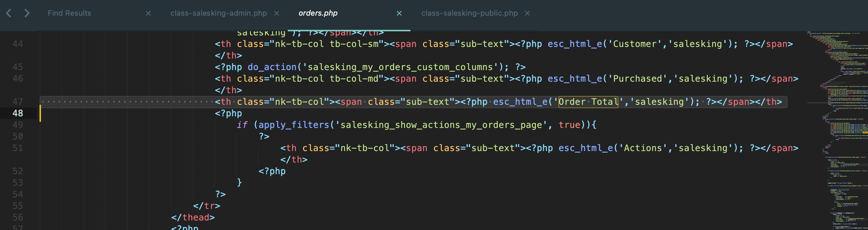This screenshot has height=230, width=868.
Task: Click the 'Customer' string on line 44
Action: pyautogui.click(x=634, y=44)
